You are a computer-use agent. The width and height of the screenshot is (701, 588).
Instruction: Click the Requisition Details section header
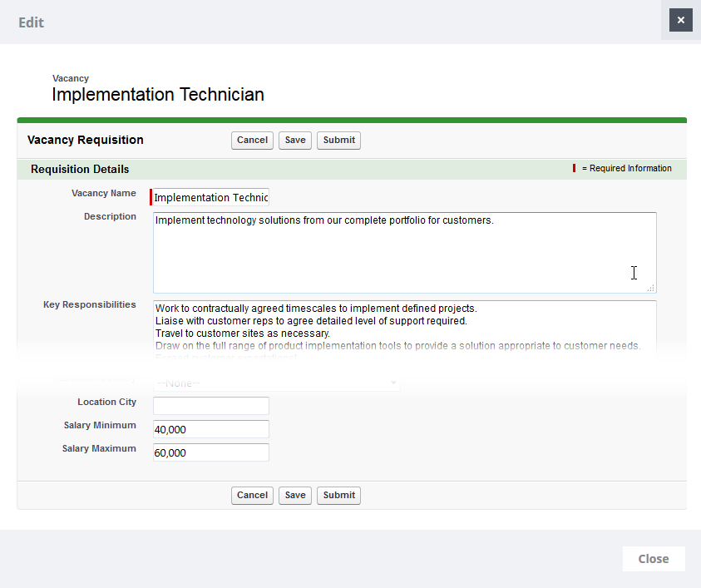pyautogui.click(x=80, y=170)
